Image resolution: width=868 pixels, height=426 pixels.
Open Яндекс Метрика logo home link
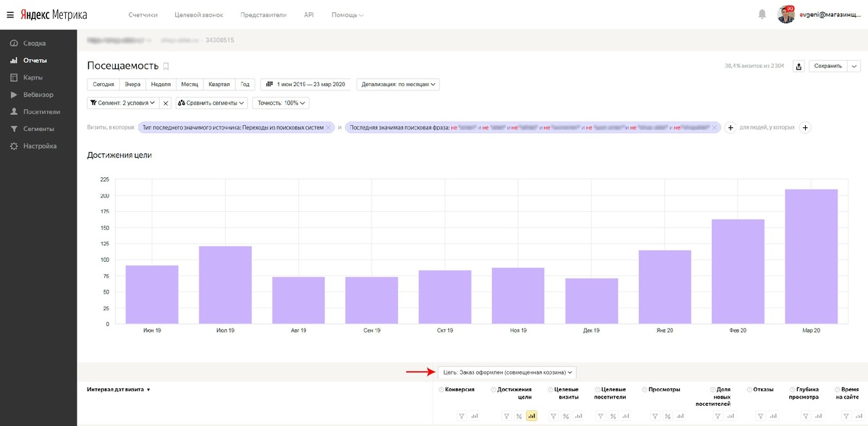(52, 14)
